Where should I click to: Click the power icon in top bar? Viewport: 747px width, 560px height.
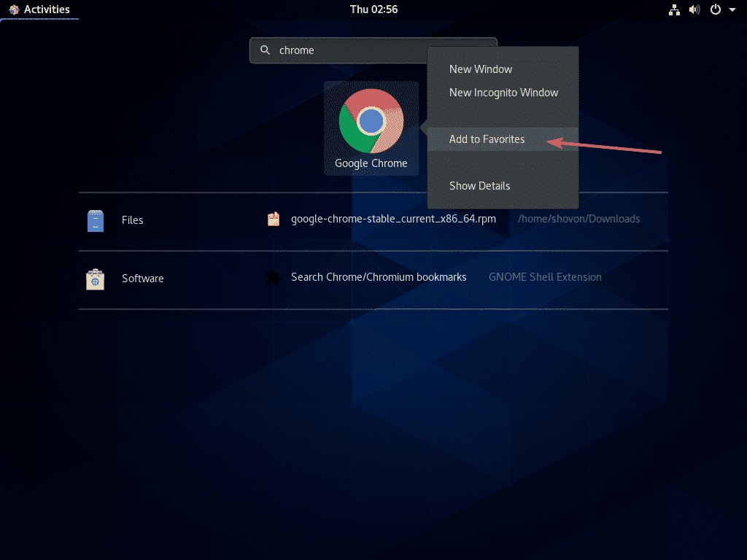point(716,9)
